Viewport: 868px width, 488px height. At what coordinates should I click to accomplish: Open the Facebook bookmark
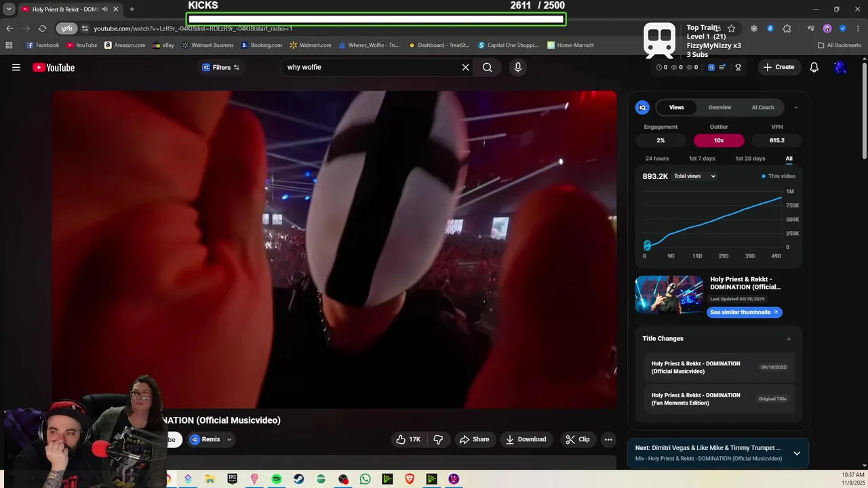(x=43, y=45)
